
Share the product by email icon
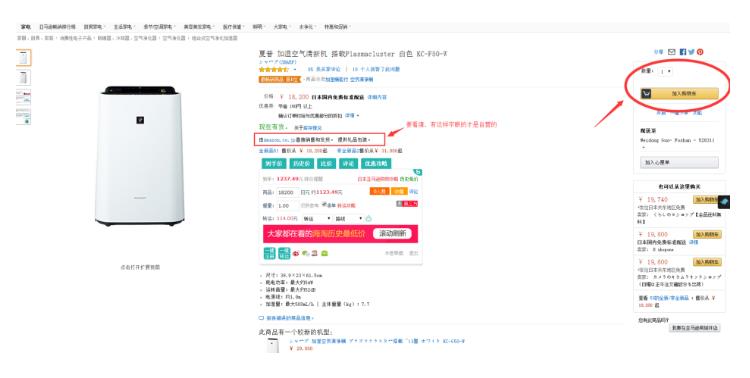672,52
